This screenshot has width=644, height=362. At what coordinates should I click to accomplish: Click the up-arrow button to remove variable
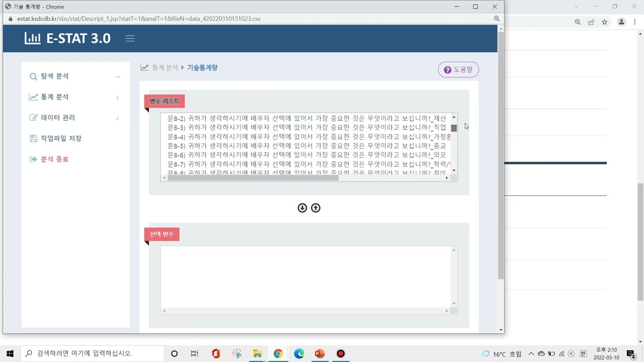315,208
